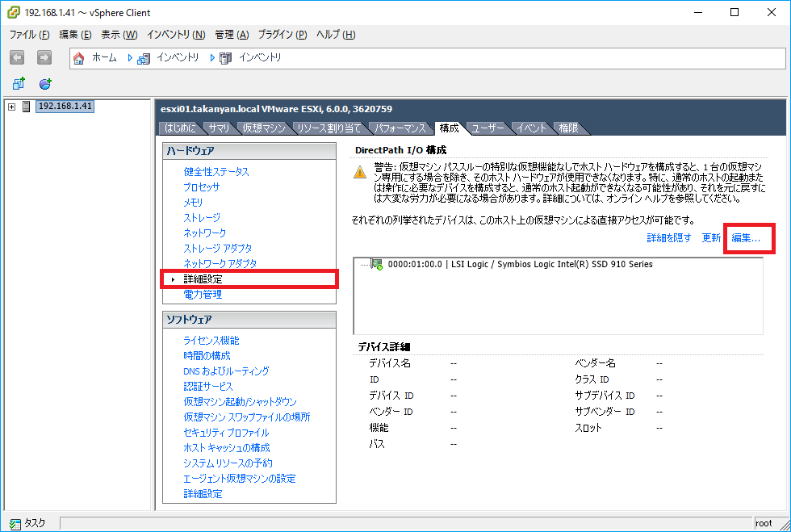Switch to the サマリ tab

click(x=219, y=128)
